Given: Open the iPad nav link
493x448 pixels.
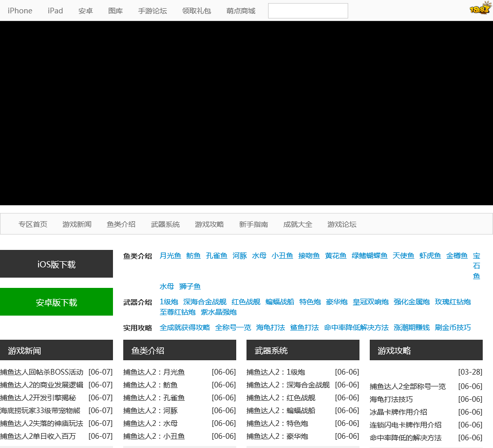Looking at the screenshot, I should coord(55,11).
